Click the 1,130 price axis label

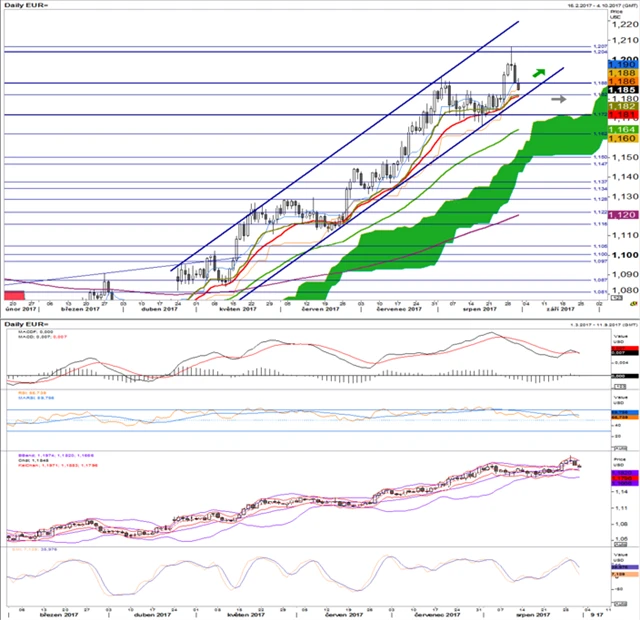(625, 196)
